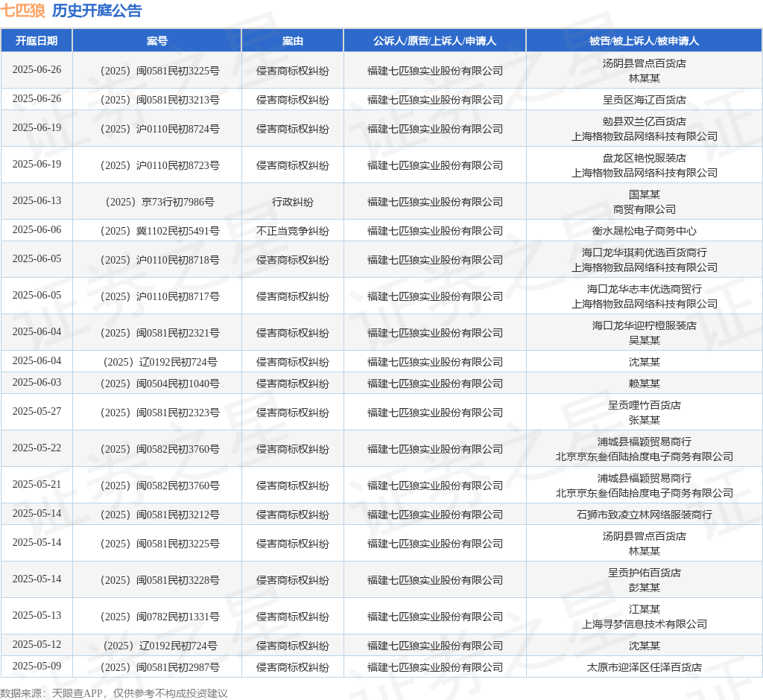Screen dimensions: 763x700
Task: Click defendant 呈贡护佑百货店
Action: point(645,573)
